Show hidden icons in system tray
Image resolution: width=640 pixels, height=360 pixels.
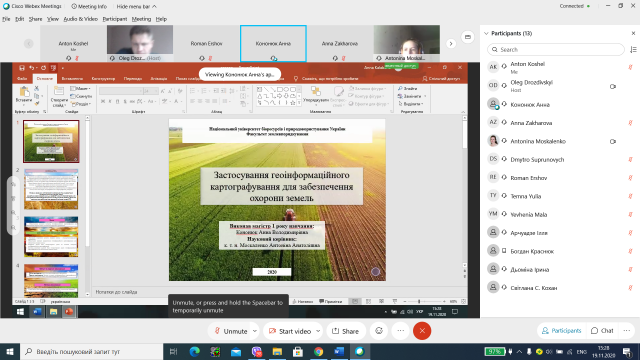pos(519,351)
